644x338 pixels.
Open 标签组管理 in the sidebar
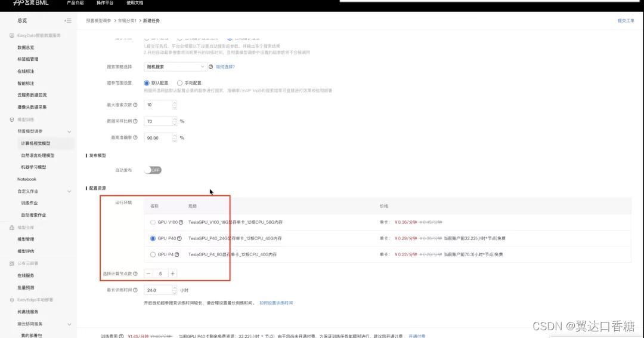28,59
